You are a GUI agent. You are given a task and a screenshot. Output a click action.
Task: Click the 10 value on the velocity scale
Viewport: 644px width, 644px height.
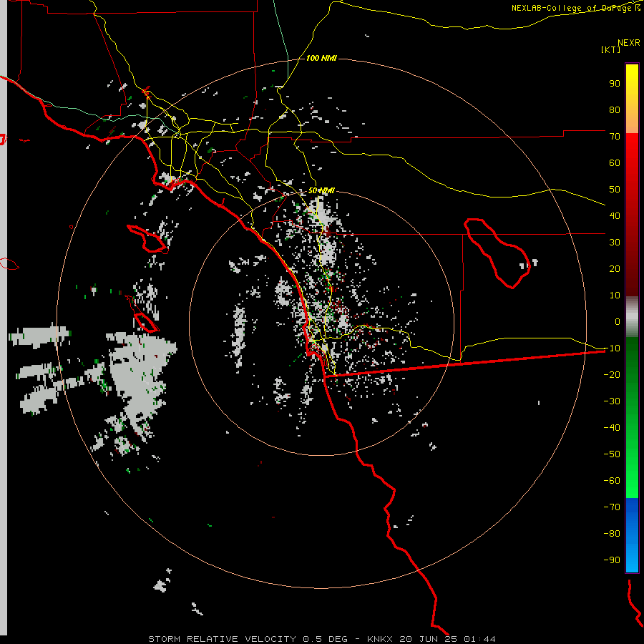(615, 296)
